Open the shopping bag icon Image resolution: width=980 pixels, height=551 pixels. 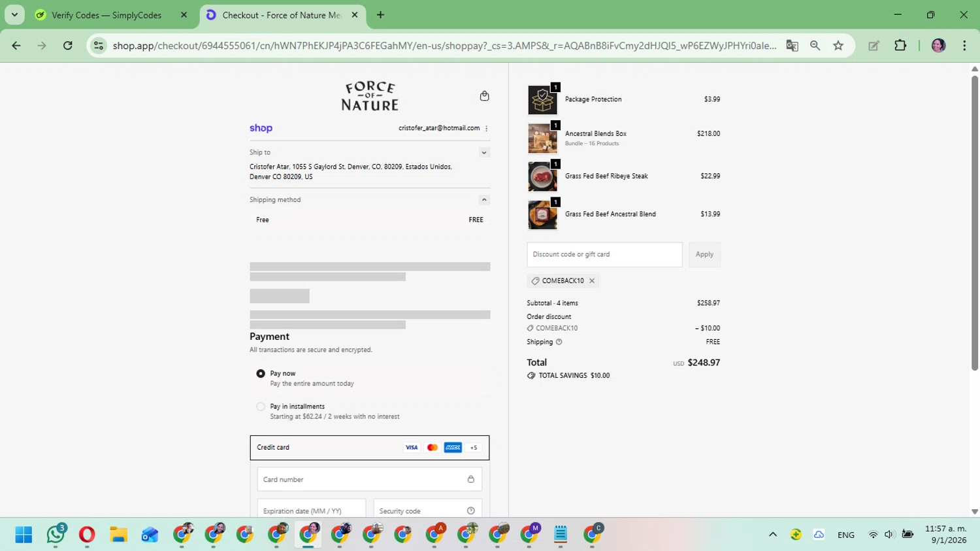pos(484,96)
